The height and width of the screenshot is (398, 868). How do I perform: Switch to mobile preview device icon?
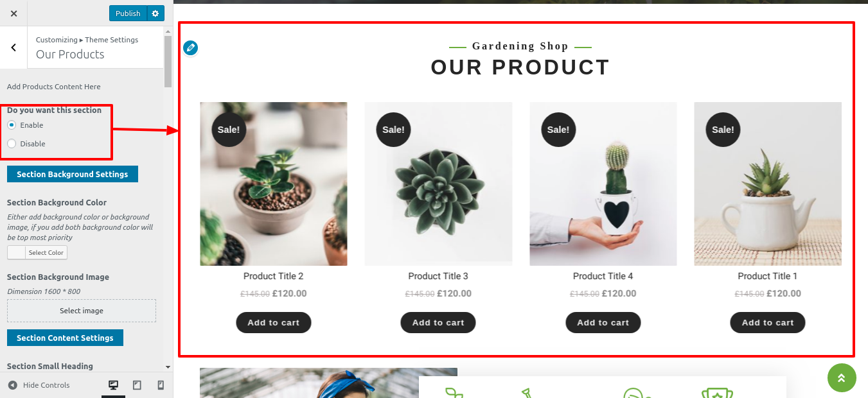(x=161, y=385)
